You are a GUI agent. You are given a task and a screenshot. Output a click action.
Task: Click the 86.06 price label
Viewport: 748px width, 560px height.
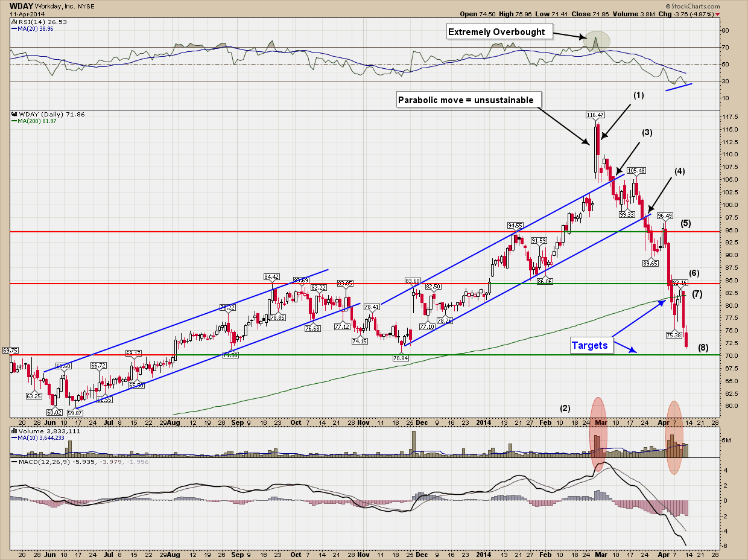point(545,281)
